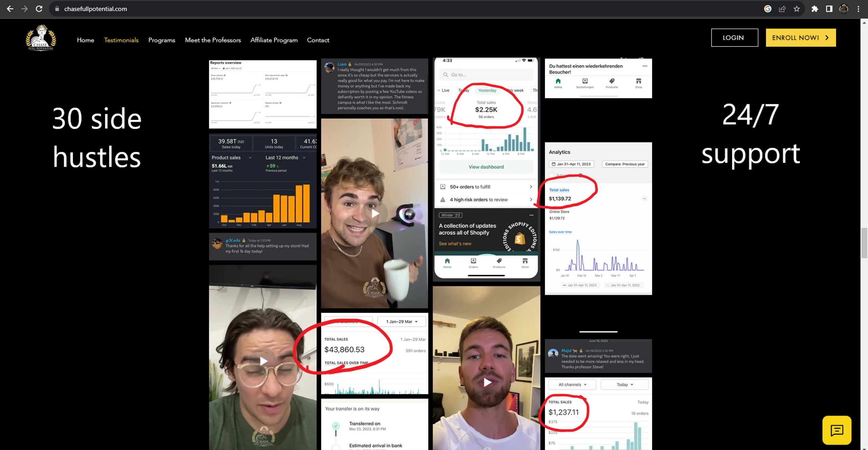868x450 pixels.
Task: Open the '1 Jan–29 Mar' date dropdown
Action: (x=402, y=322)
